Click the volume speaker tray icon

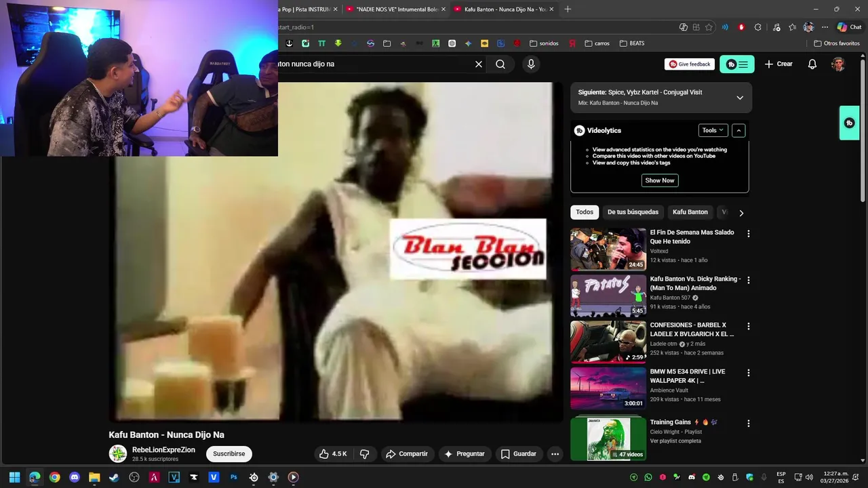click(809, 477)
